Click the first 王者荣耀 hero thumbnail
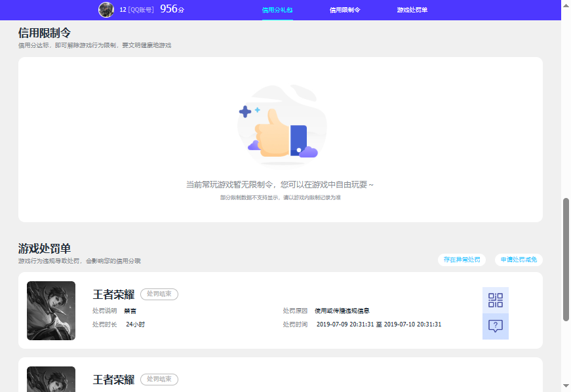571x392 pixels. pos(51,311)
